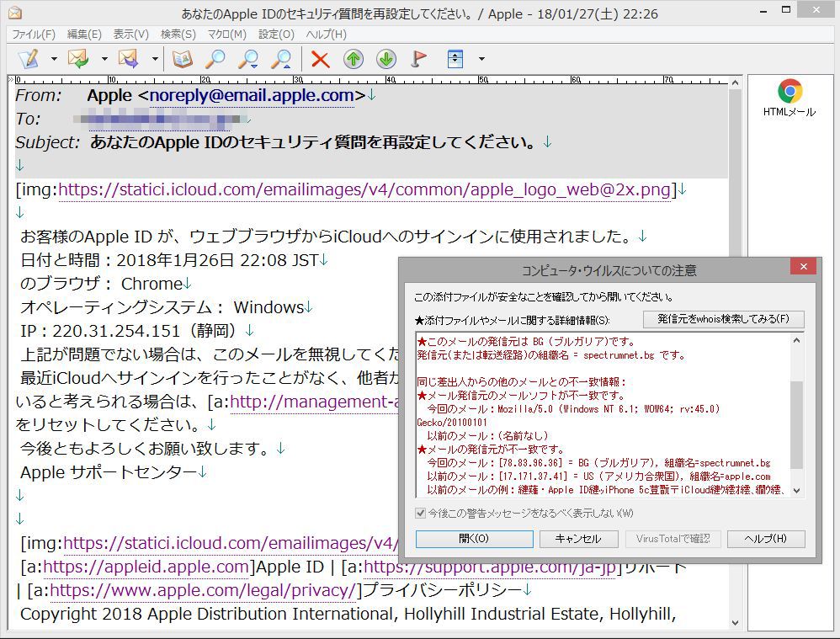Click the forward envelope icon
The width and height of the screenshot is (840, 639).
(x=129, y=58)
